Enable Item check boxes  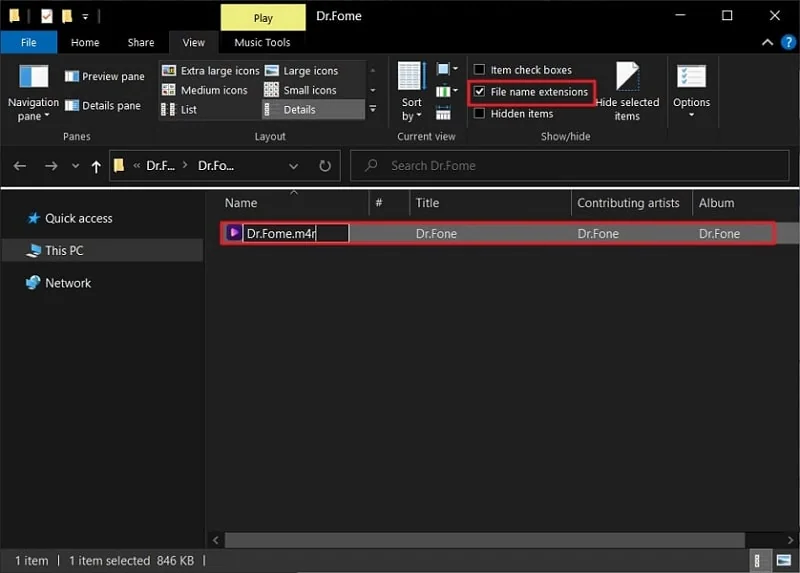(479, 69)
